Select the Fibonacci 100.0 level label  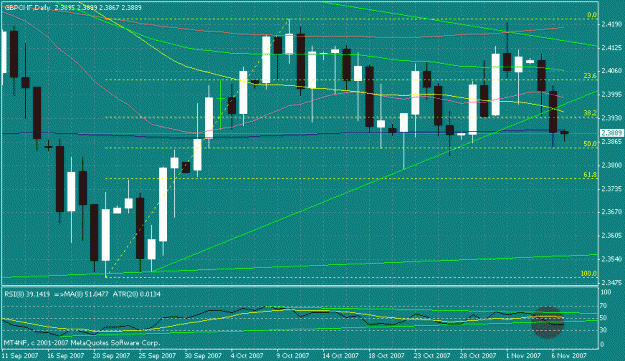tap(589, 274)
